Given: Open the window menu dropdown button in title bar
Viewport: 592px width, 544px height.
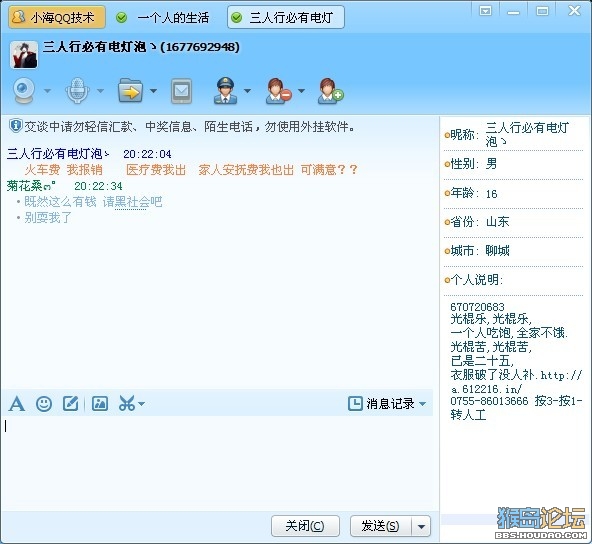Looking at the screenshot, I should click(485, 11).
